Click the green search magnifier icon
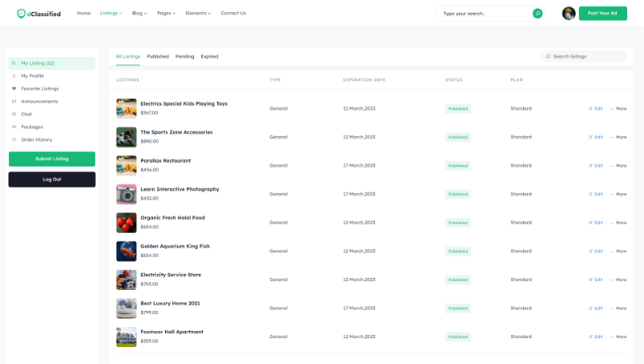This screenshot has width=644, height=364. [537, 13]
